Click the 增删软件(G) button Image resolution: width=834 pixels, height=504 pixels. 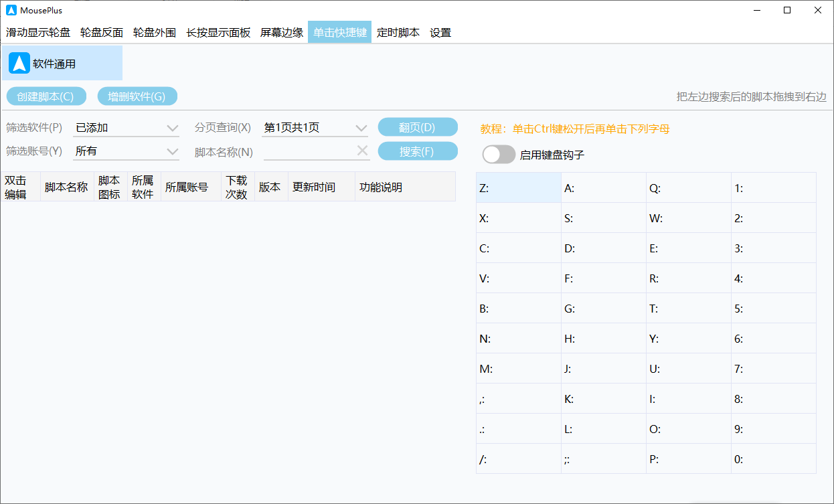[137, 96]
